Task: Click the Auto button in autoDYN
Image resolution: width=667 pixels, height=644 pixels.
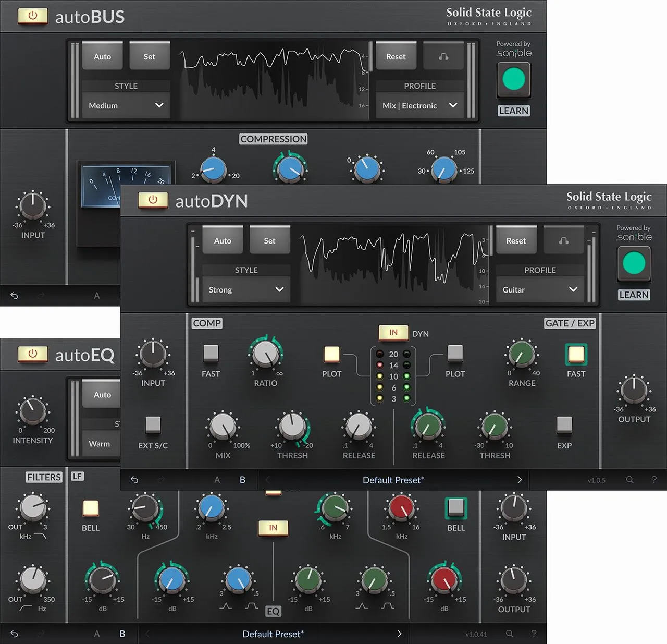Action: point(223,240)
